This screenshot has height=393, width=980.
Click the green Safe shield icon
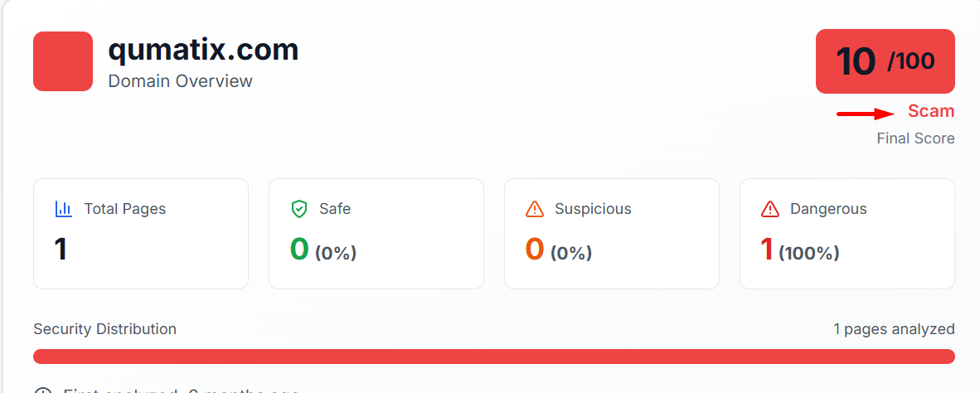point(299,209)
